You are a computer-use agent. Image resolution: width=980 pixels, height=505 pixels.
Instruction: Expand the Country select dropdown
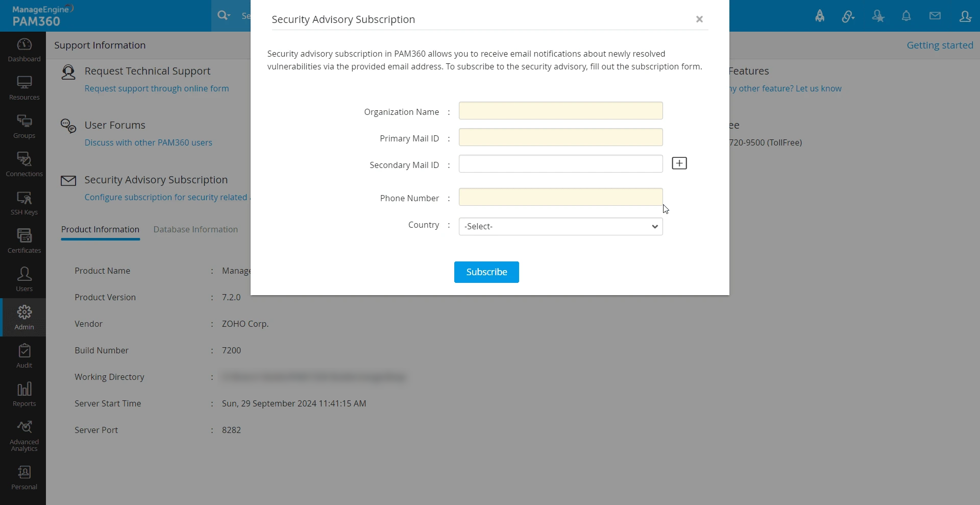tap(560, 227)
